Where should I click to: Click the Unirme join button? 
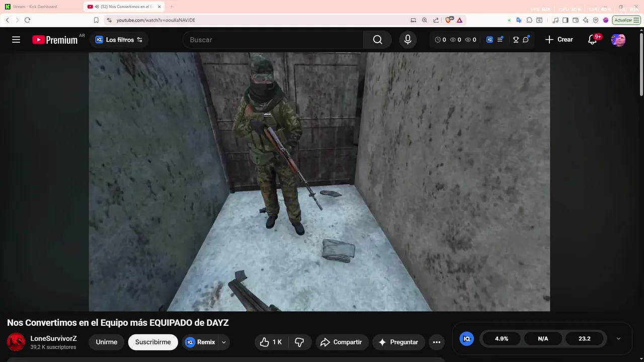pyautogui.click(x=107, y=342)
